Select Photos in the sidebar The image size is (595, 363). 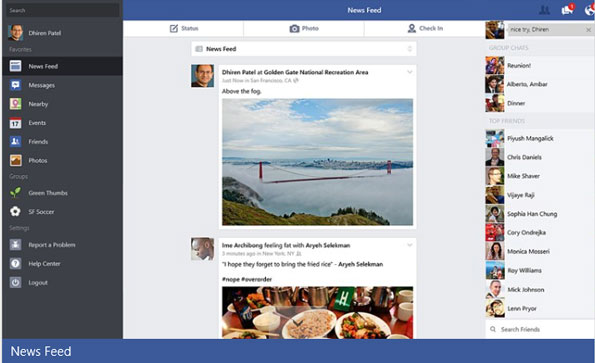point(62,160)
